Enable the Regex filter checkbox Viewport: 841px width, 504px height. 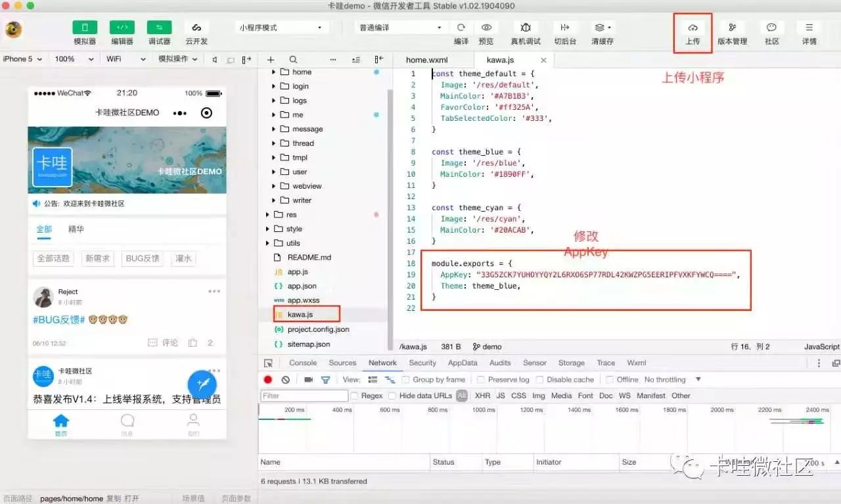click(x=355, y=396)
